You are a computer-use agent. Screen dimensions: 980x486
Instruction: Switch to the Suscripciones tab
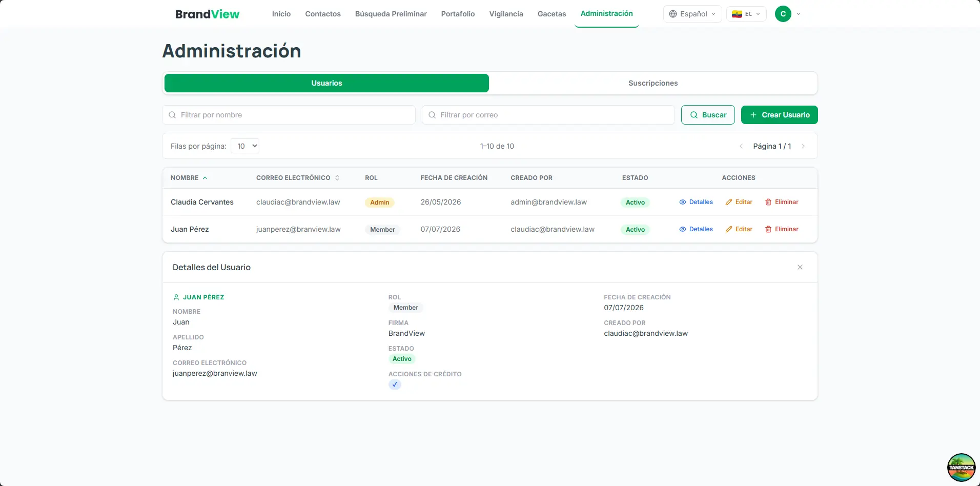tap(653, 83)
